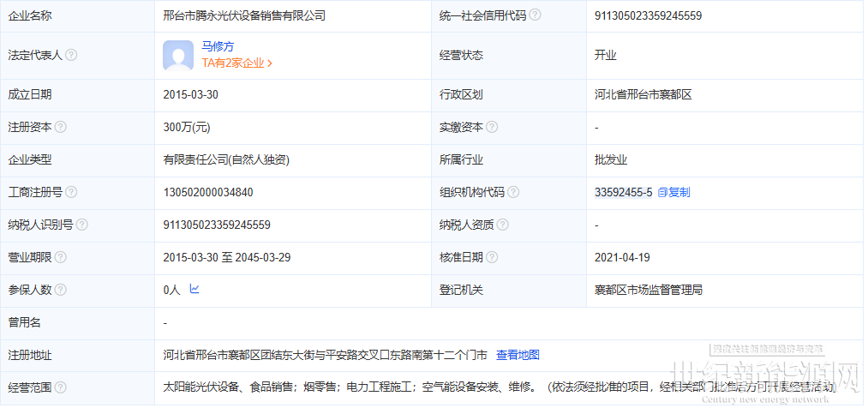Open the hint icon next to 工商注册号
The image size is (868, 408).
[71, 192]
